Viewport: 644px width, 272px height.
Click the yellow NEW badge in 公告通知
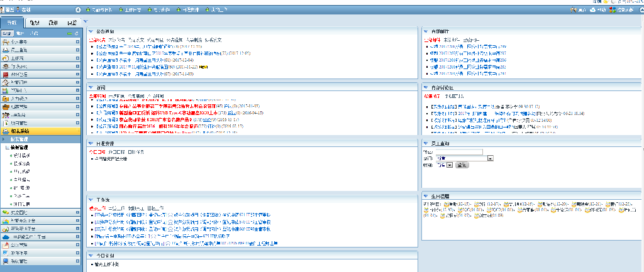[x=204, y=67]
